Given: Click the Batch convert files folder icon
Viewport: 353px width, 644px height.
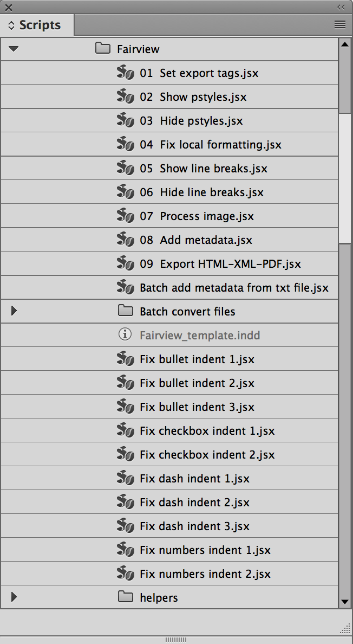Looking at the screenshot, I should [x=126, y=311].
